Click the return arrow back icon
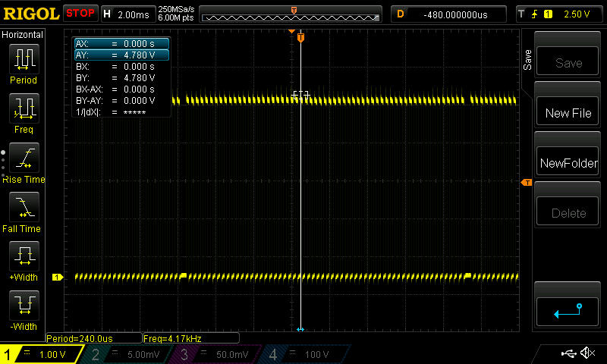The image size is (607, 364). pyautogui.click(x=568, y=310)
